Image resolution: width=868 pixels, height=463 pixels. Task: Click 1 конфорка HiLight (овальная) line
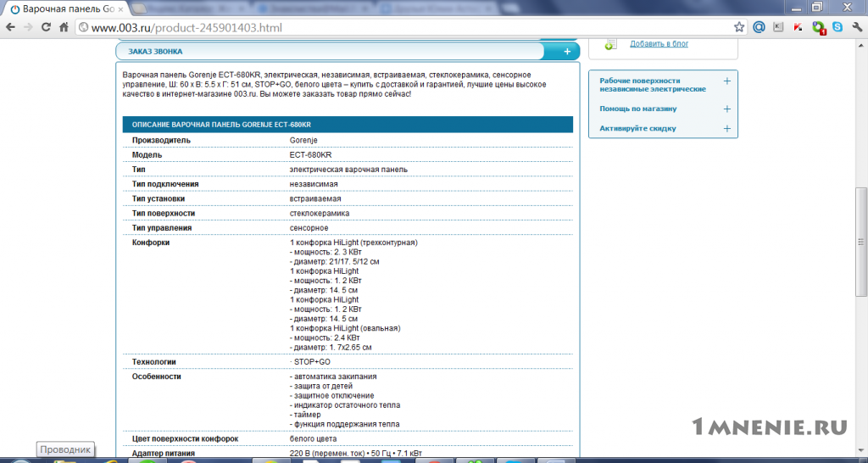(x=345, y=328)
